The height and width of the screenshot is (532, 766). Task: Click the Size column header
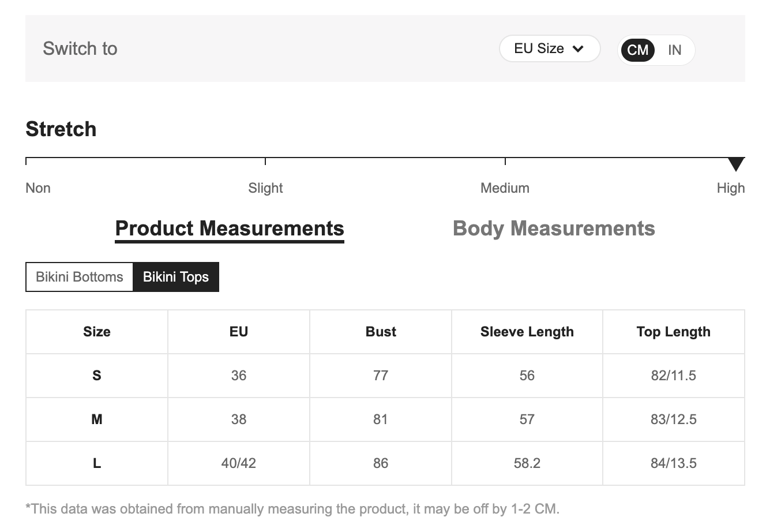97,332
